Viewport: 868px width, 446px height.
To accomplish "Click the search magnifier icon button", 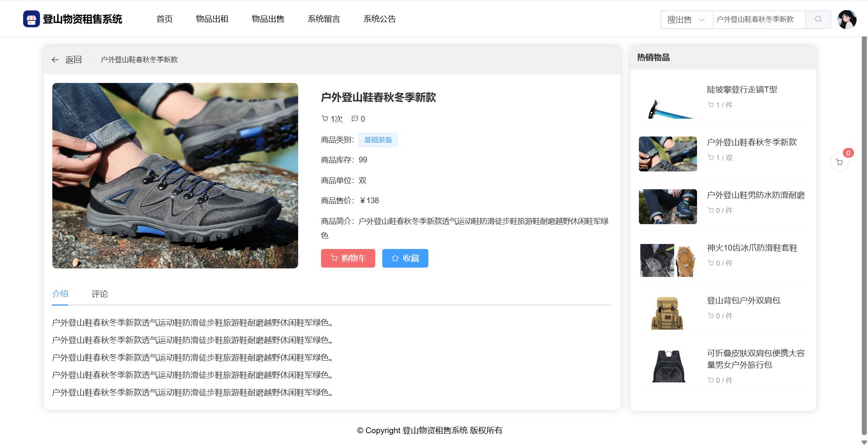I will (x=818, y=19).
